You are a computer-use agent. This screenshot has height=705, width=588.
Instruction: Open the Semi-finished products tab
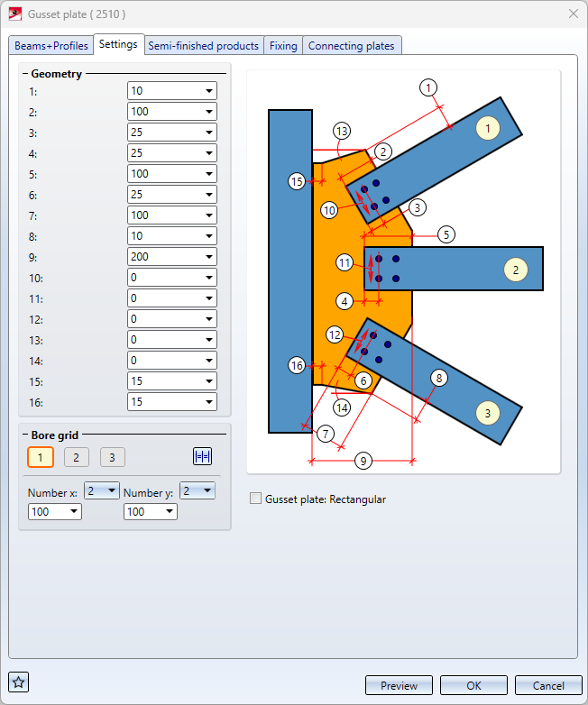point(203,46)
